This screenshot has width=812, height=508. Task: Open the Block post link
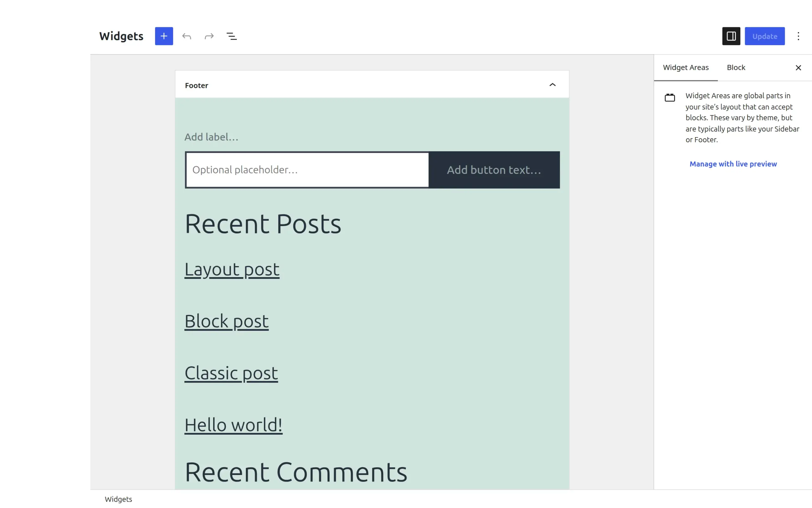(226, 321)
